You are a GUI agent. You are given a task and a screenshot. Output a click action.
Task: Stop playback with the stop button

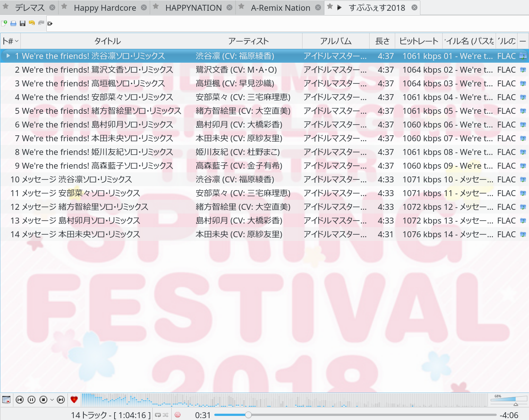(x=43, y=400)
